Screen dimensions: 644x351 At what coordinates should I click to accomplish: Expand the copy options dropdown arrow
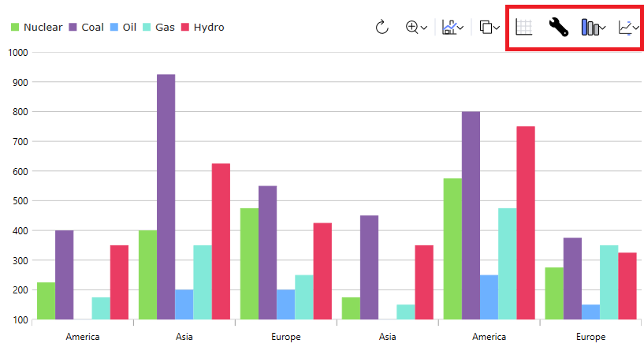tap(497, 28)
